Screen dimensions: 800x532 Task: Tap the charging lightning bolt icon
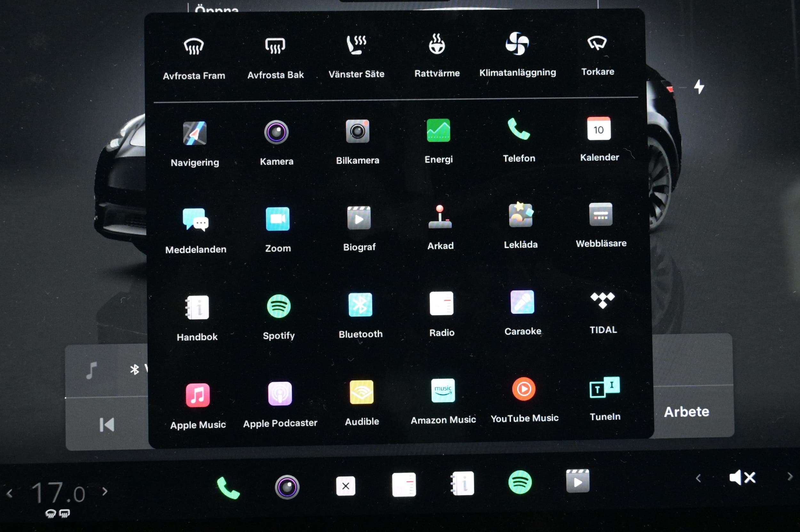(699, 86)
